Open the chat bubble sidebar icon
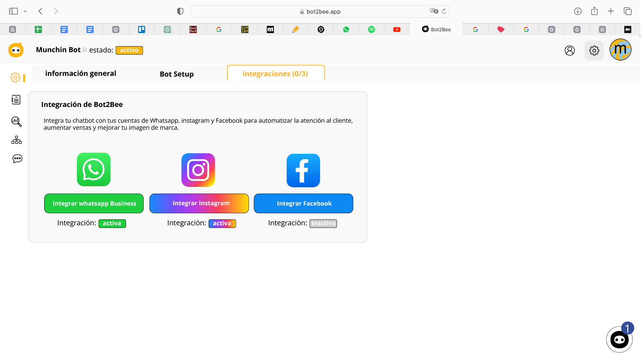 click(x=17, y=158)
